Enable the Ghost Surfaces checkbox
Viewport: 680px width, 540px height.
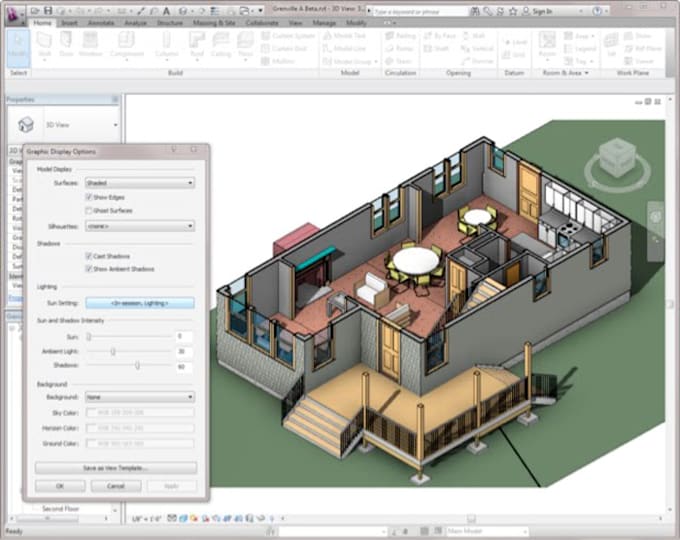pos(89,211)
